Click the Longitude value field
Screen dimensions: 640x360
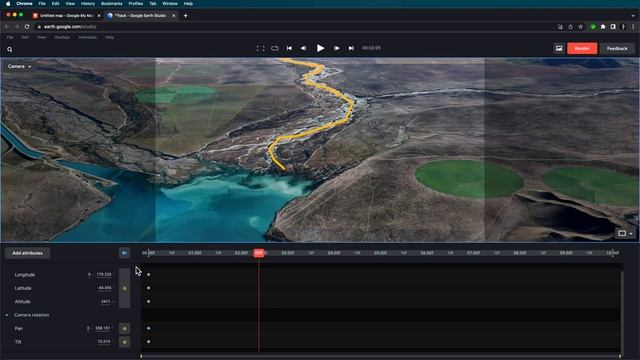click(104, 275)
